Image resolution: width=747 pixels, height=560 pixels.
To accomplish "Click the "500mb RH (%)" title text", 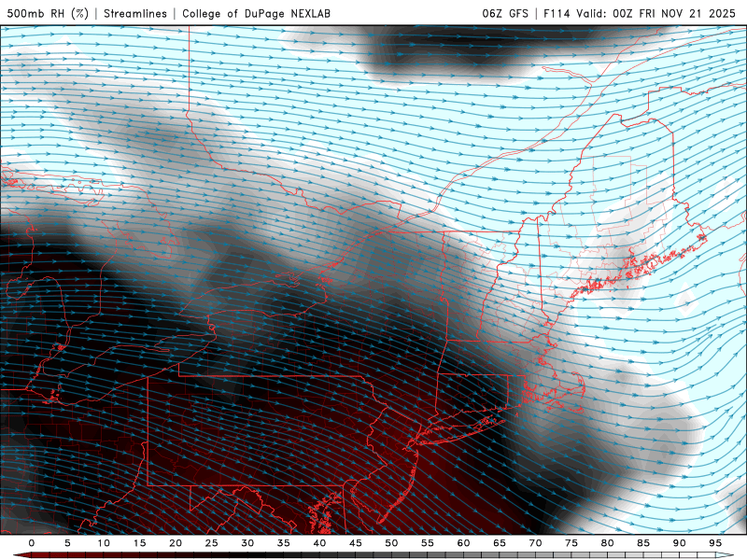I will (49, 13).
